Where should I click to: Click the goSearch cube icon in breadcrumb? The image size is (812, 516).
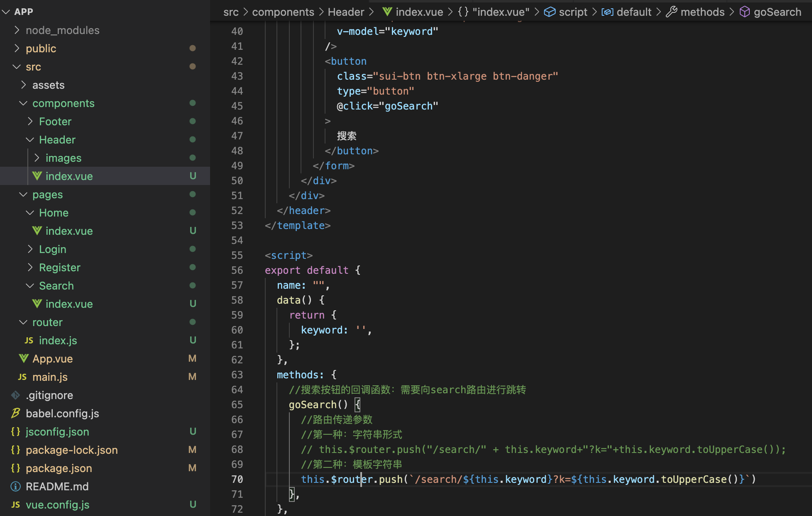click(x=745, y=12)
